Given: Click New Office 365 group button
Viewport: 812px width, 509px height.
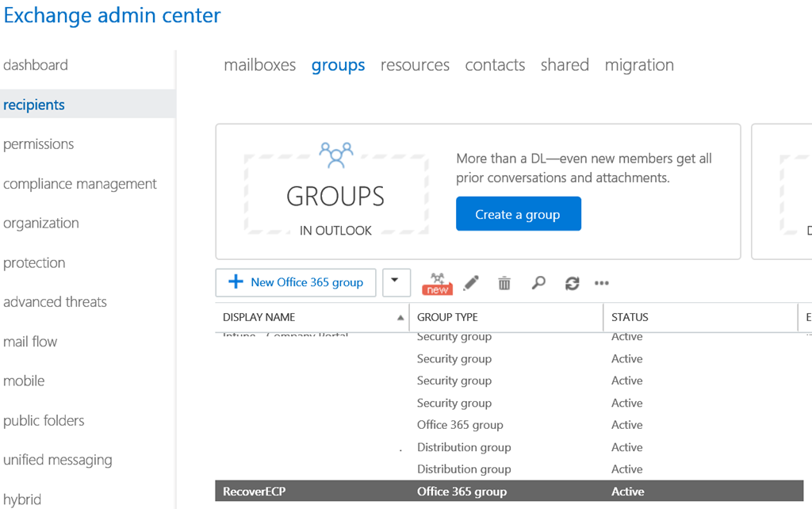Looking at the screenshot, I should pos(296,282).
